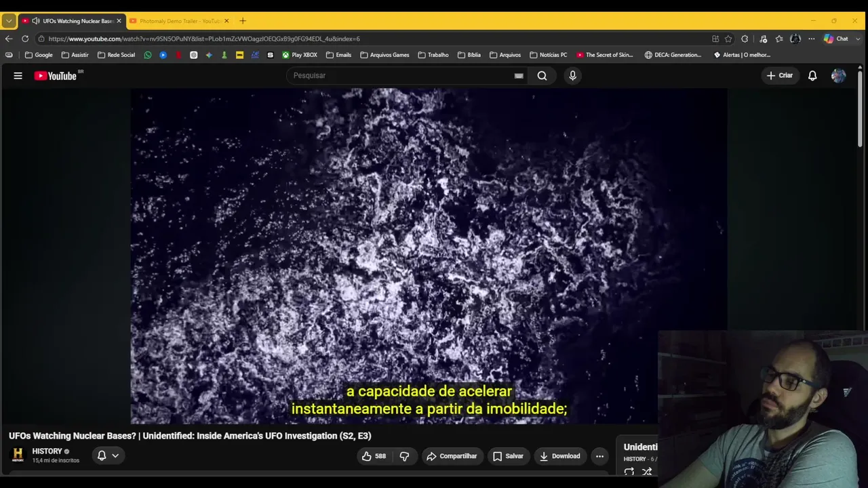Open YouTube notifications bell
This screenshot has height=488, width=868.
(x=812, y=76)
